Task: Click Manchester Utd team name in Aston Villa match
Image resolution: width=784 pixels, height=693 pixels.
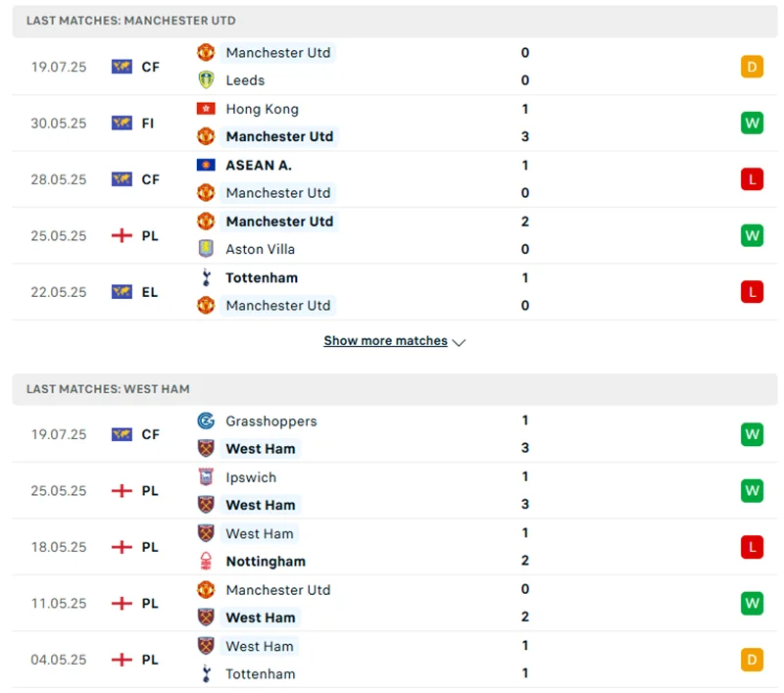Action: pos(279,222)
